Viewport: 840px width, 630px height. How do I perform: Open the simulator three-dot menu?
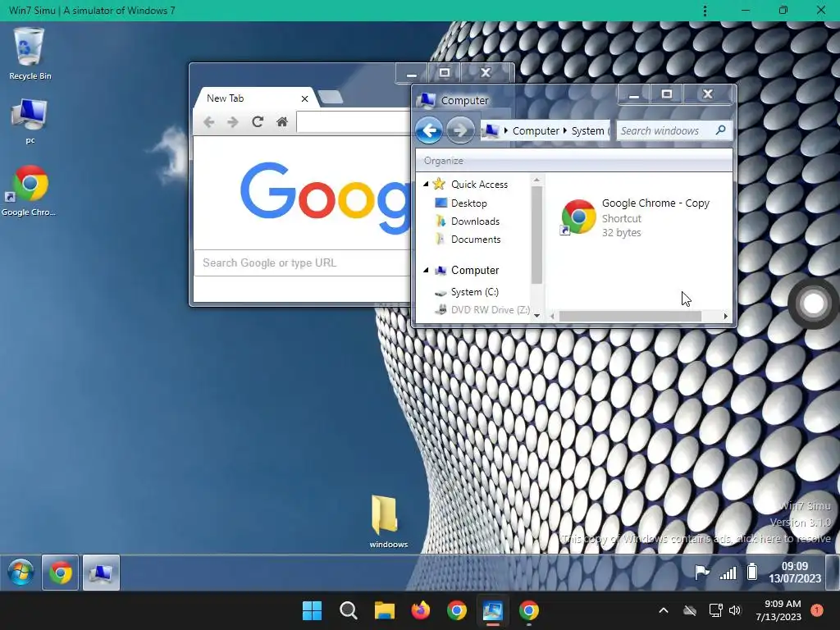(705, 11)
